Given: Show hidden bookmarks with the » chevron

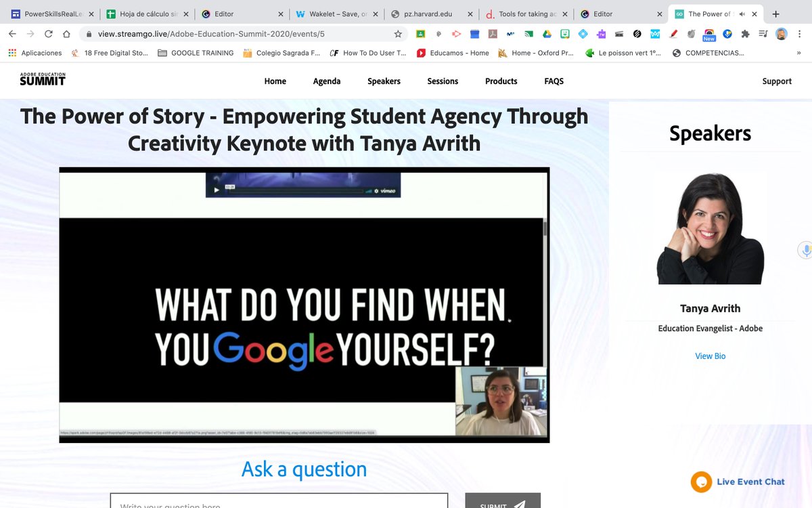Looking at the screenshot, I should tap(799, 53).
